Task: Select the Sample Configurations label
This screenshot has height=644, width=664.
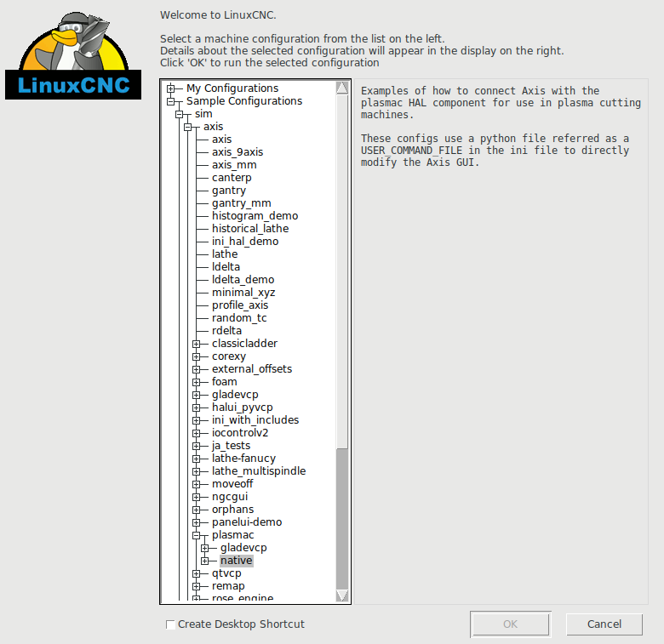Action: (x=244, y=101)
